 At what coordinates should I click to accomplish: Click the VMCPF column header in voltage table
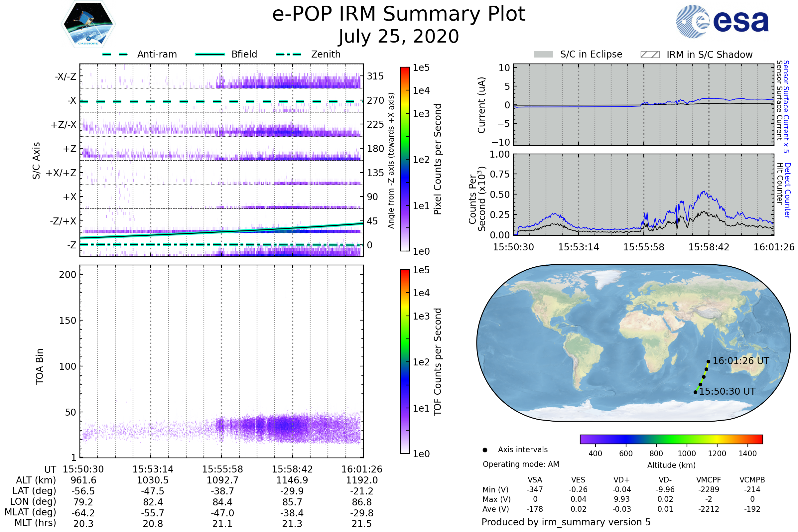(x=709, y=480)
